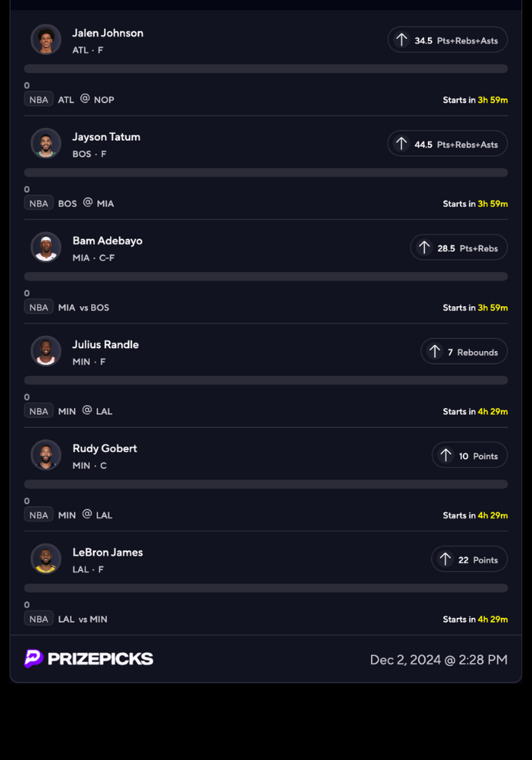Click Bam Adebayo's player avatar

click(46, 247)
